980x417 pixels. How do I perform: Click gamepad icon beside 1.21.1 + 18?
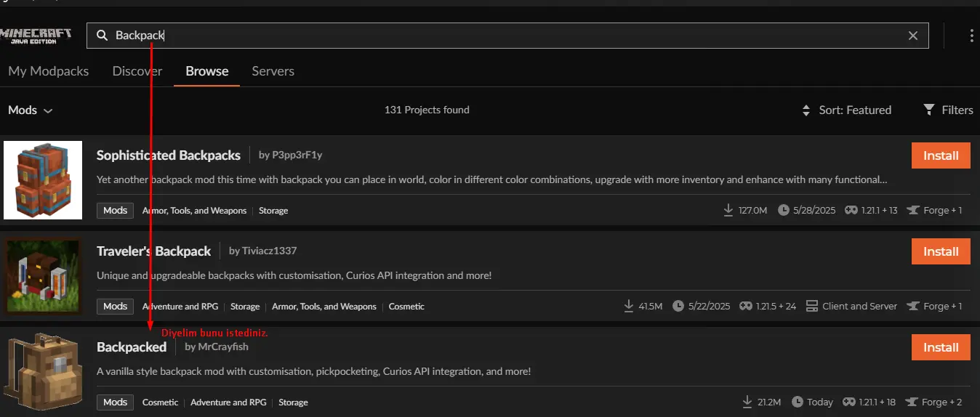pyautogui.click(x=849, y=402)
